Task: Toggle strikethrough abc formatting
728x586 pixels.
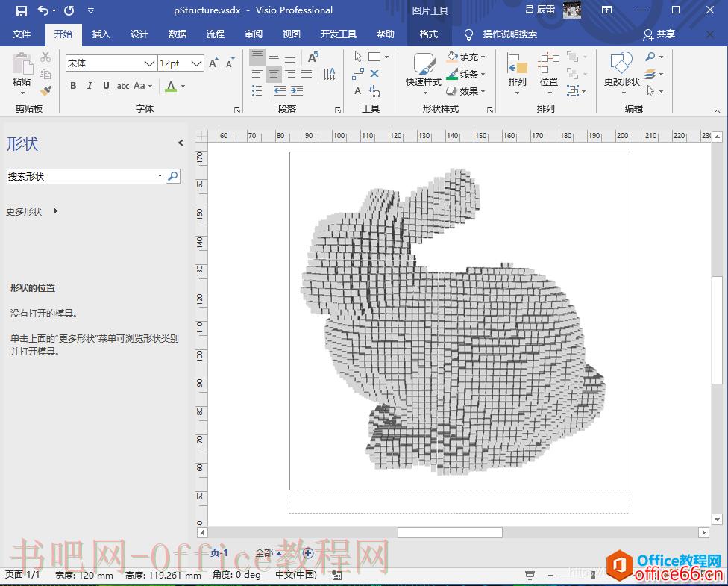Action: [122, 86]
